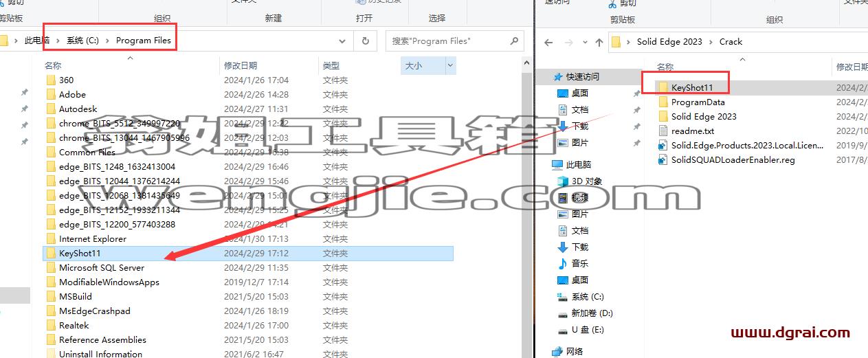
Task: Click the 系统 (C:) breadcrumb segment
Action: 82,41
